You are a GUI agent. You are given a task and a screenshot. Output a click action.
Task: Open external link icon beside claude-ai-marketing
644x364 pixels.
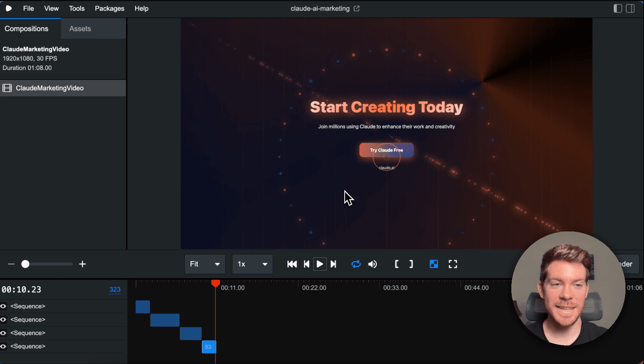click(x=356, y=8)
